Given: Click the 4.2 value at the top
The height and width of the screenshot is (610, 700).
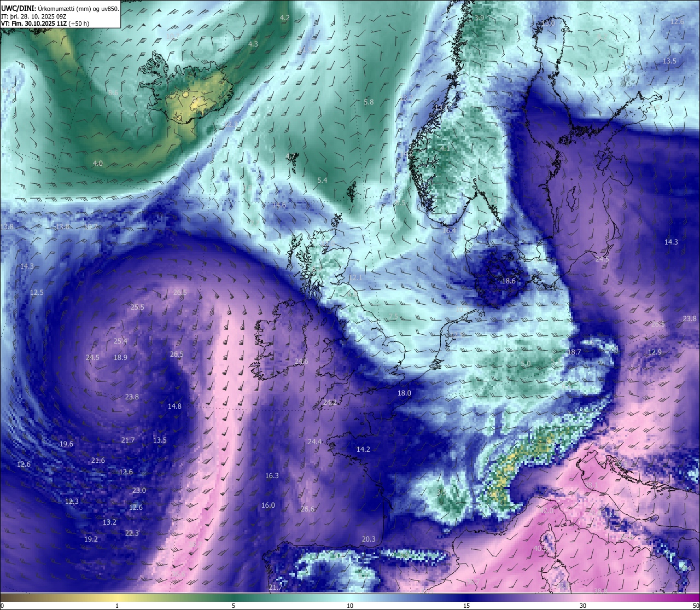Looking at the screenshot, I should pyautogui.click(x=284, y=18).
